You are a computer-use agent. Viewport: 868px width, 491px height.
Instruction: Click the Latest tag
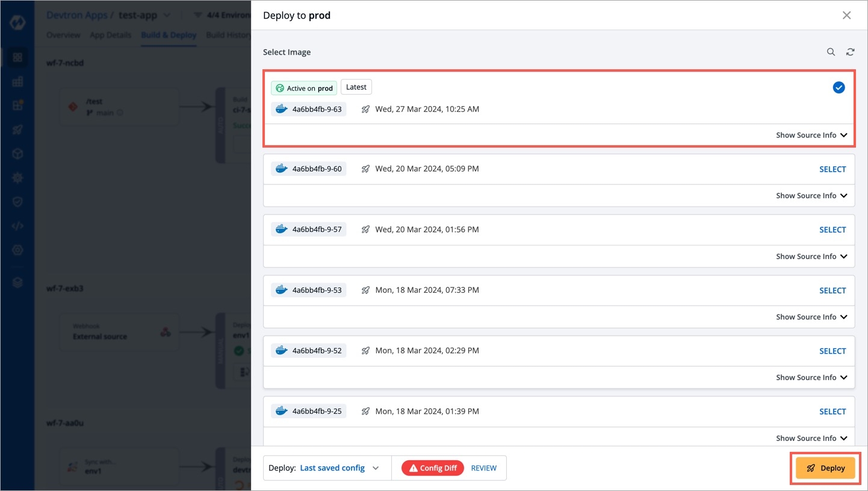pos(356,87)
